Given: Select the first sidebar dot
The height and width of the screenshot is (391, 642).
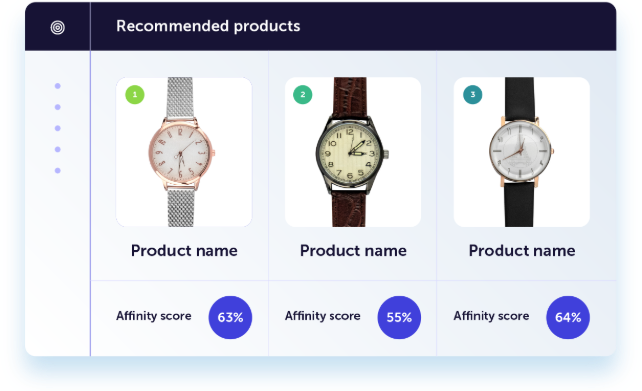Looking at the screenshot, I should (x=58, y=86).
